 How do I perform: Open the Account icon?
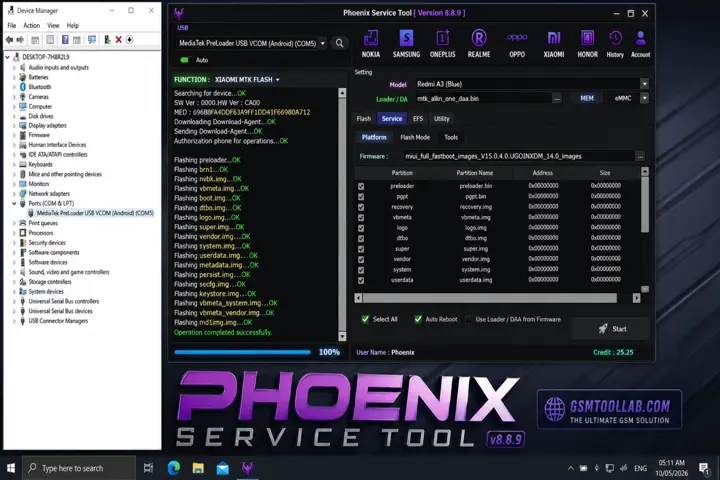641,44
